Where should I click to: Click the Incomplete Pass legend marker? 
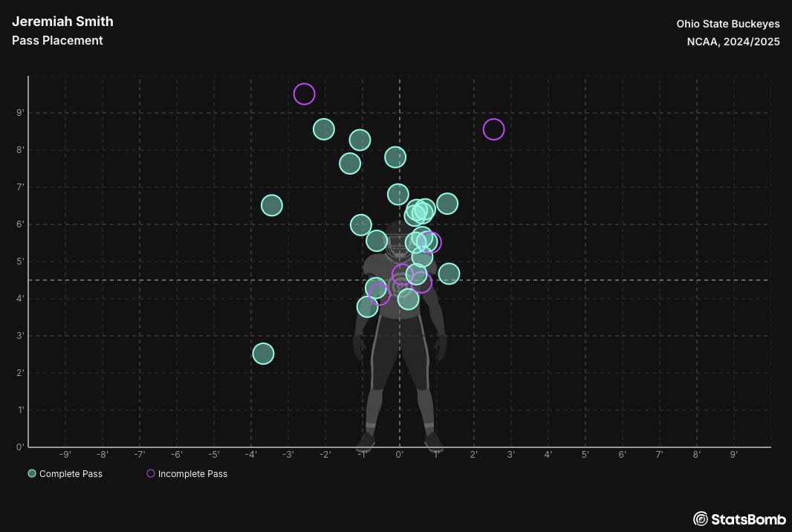[151, 473]
